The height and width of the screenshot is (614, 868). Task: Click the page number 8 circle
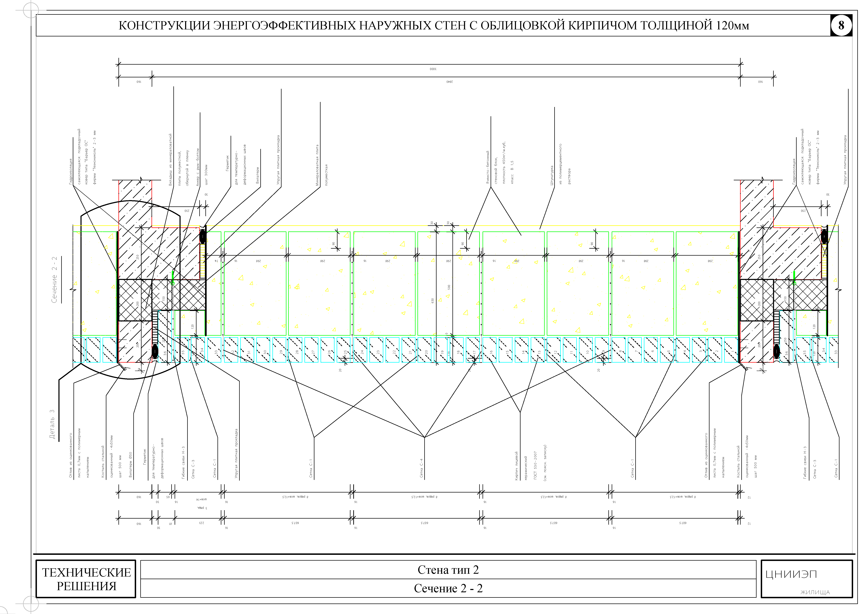pyautogui.click(x=841, y=25)
